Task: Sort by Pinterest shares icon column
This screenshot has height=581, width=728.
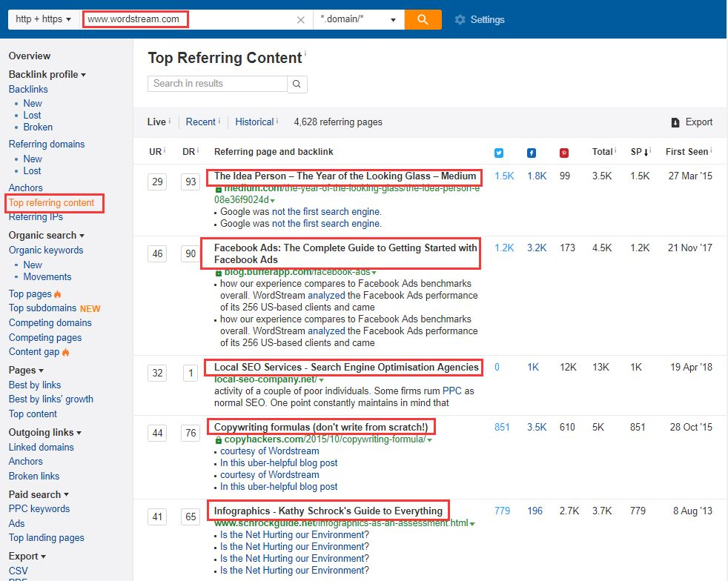Action: click(564, 153)
